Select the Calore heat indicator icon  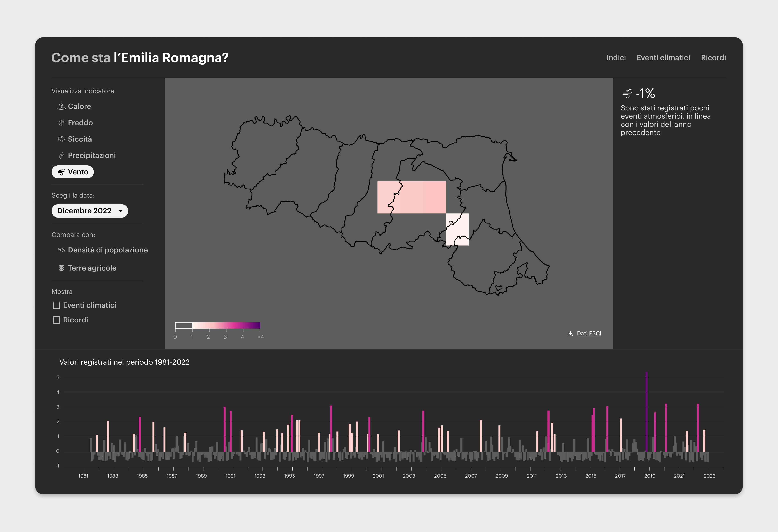pyautogui.click(x=61, y=106)
